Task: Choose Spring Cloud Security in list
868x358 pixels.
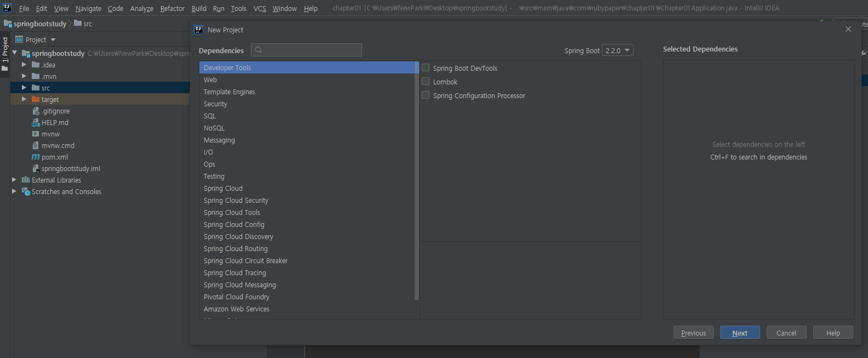Action: coord(307,201)
